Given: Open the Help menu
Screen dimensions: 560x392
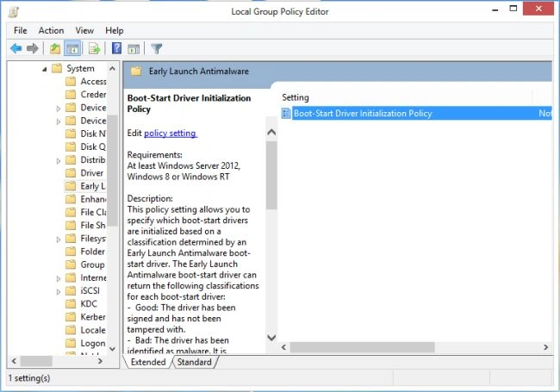Looking at the screenshot, I should click(x=115, y=31).
